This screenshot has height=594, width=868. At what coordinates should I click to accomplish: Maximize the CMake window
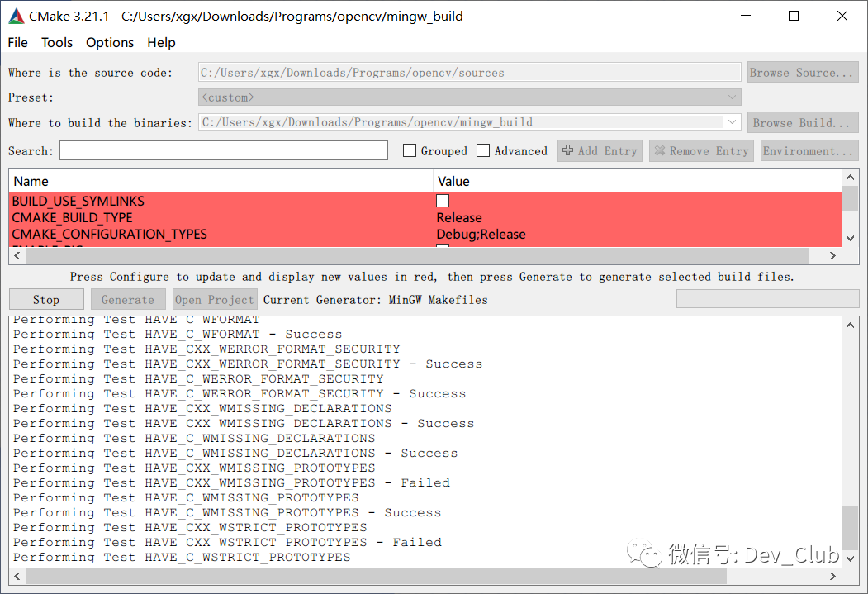[794, 16]
